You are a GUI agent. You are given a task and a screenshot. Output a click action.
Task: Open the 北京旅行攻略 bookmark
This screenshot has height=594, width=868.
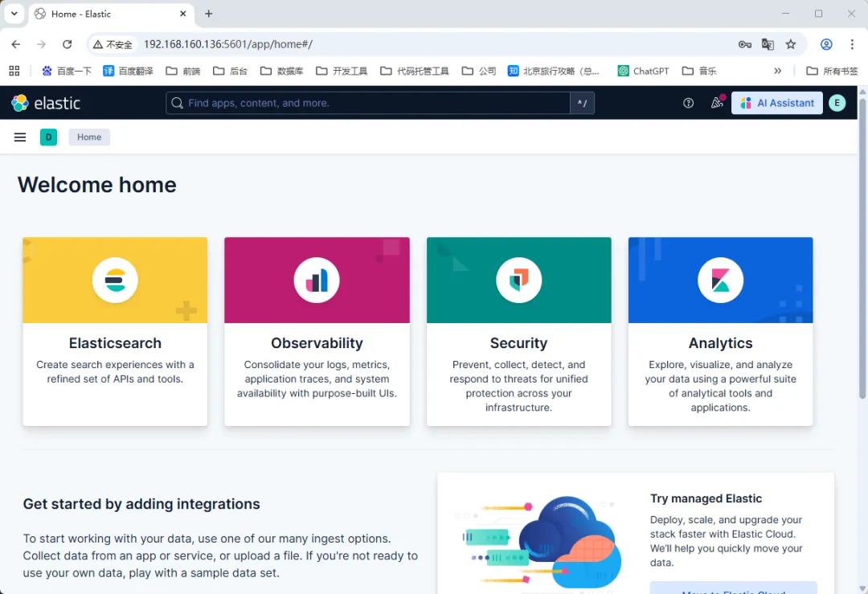554,71
